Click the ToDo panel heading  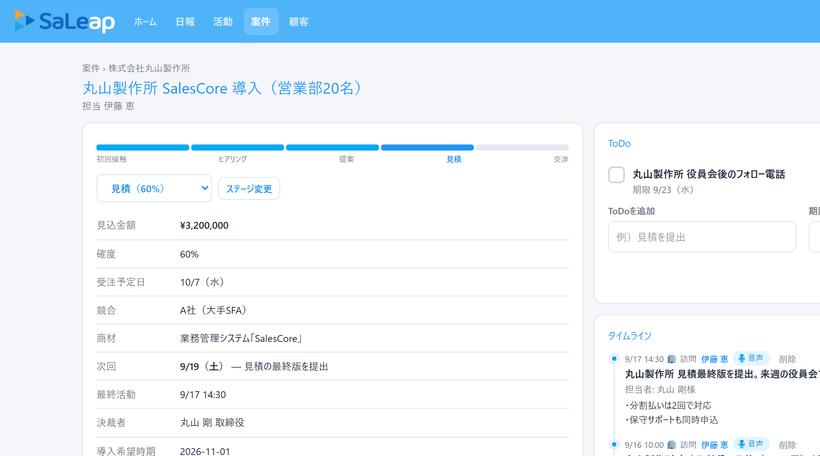(619, 143)
